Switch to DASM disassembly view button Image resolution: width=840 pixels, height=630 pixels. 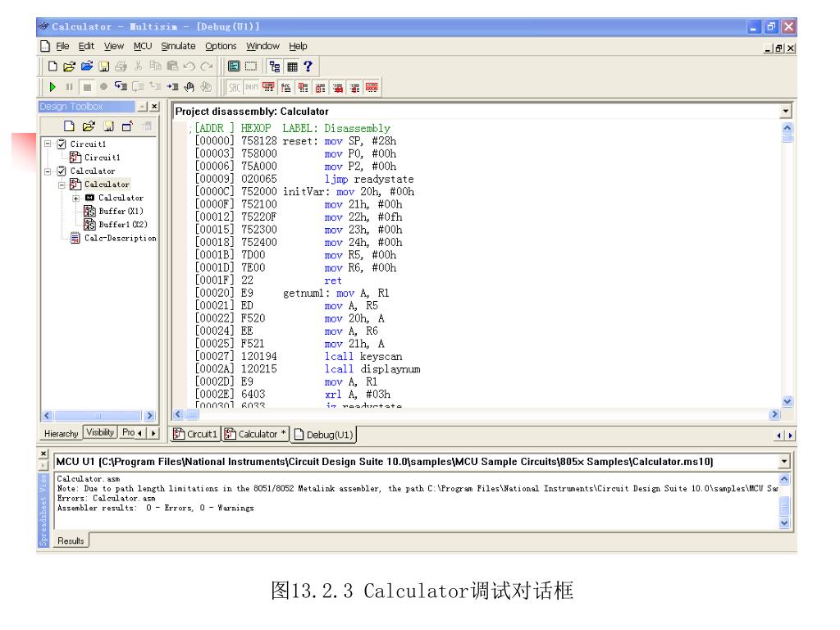click(x=252, y=87)
